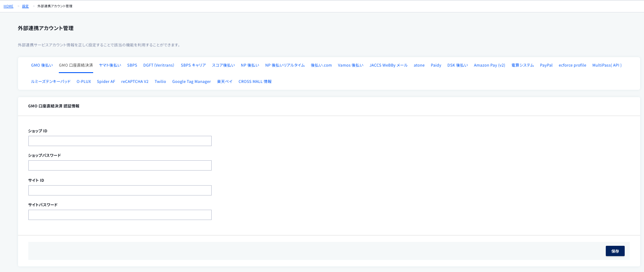Image resolution: width=644 pixels, height=272 pixels.
Task: Open the NP 後払い tab
Action: pos(250,65)
